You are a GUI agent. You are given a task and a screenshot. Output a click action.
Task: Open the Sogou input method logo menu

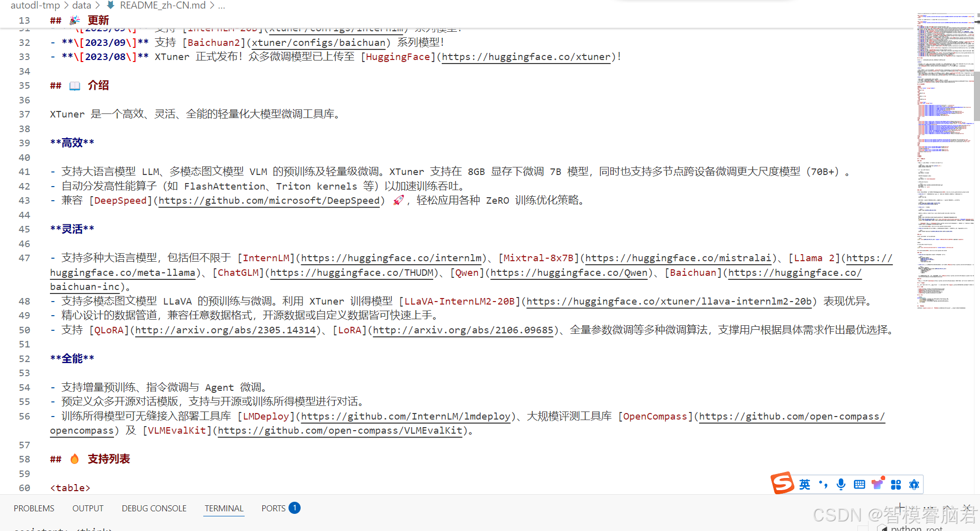tap(782, 484)
